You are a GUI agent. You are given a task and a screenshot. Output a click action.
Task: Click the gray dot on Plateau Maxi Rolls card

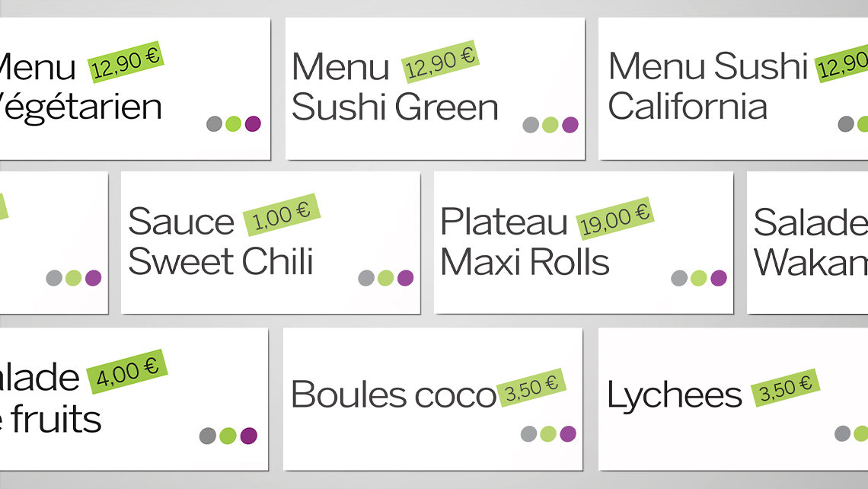pos(679,278)
